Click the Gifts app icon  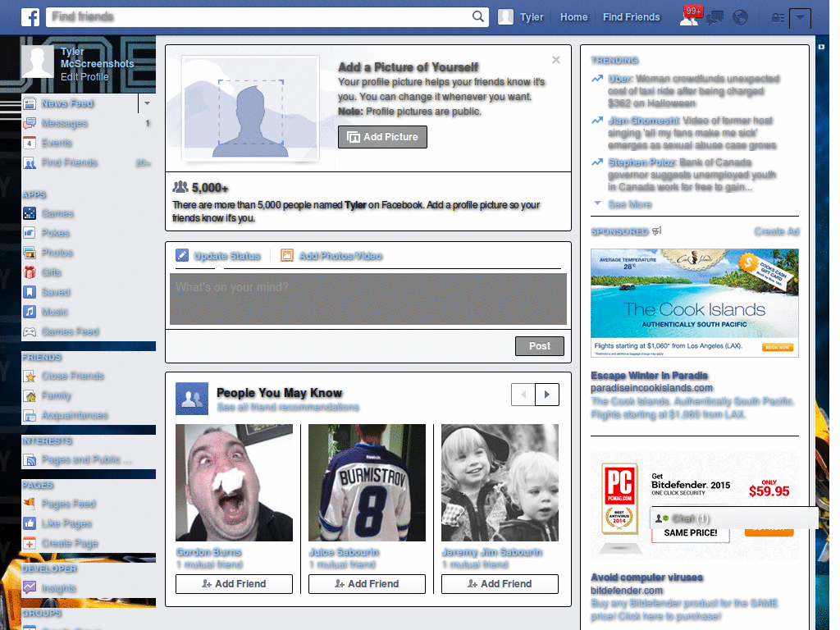click(x=30, y=272)
